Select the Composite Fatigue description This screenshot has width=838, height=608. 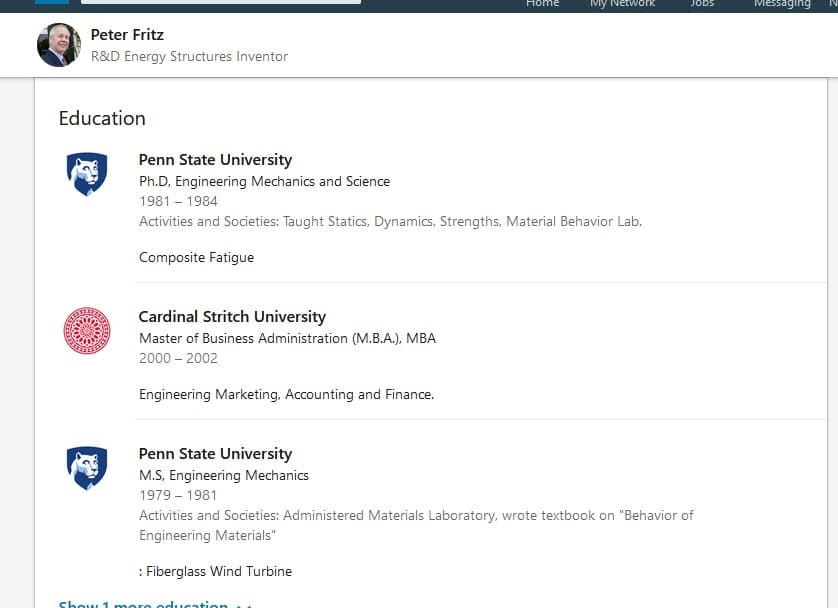coord(196,258)
